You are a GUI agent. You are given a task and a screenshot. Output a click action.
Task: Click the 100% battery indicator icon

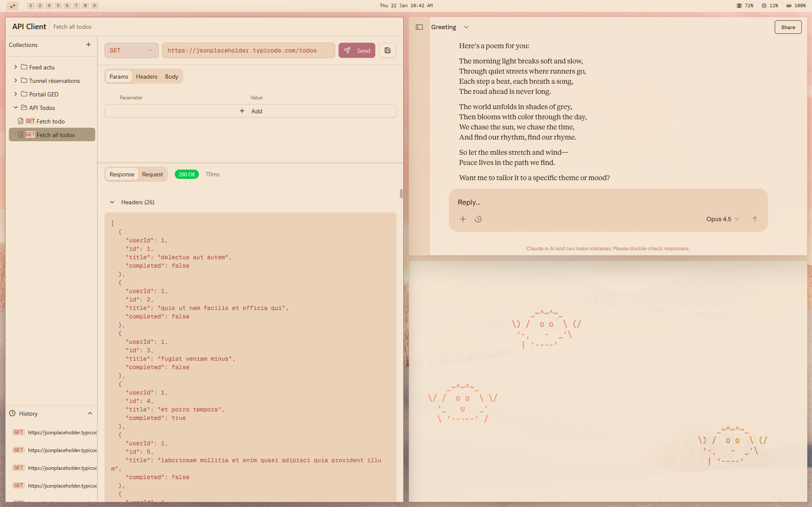tap(789, 5)
